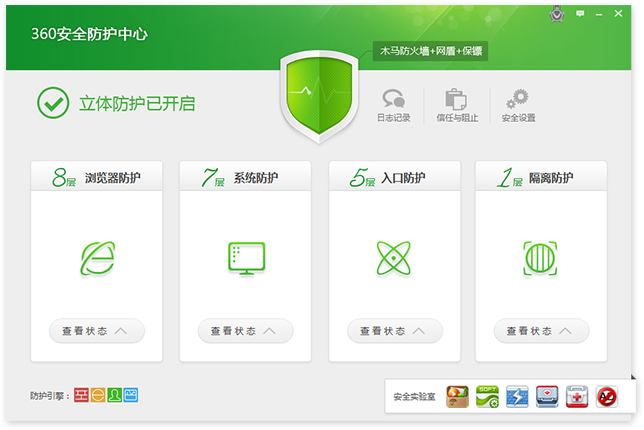The width and height of the screenshot is (644, 430).
Task: Click the browser protection IE icon
Action: [x=97, y=258]
